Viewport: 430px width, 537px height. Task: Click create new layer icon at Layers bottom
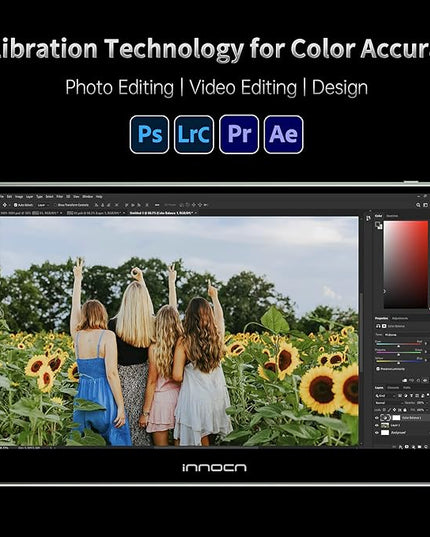426,447
